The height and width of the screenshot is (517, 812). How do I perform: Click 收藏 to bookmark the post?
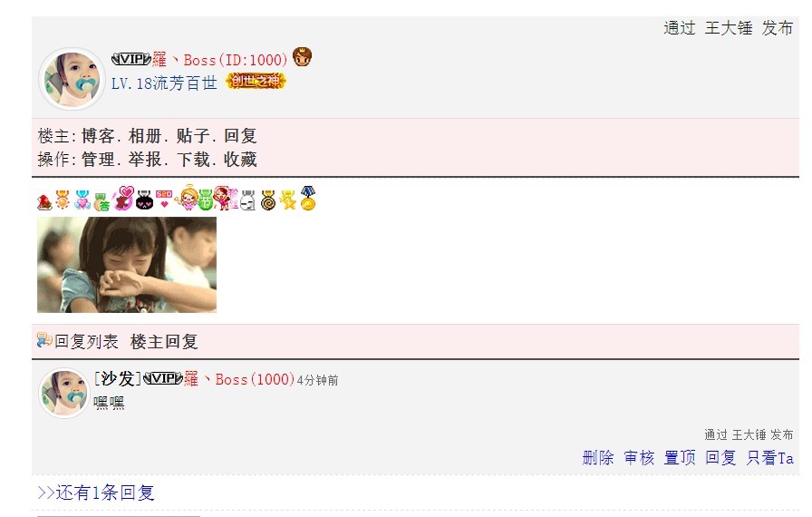coord(240,159)
